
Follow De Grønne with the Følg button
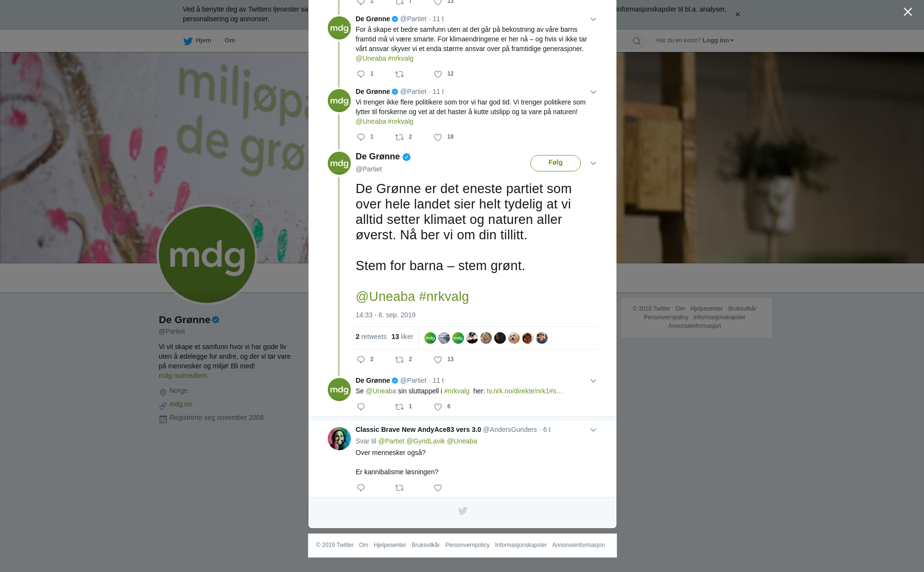(555, 163)
